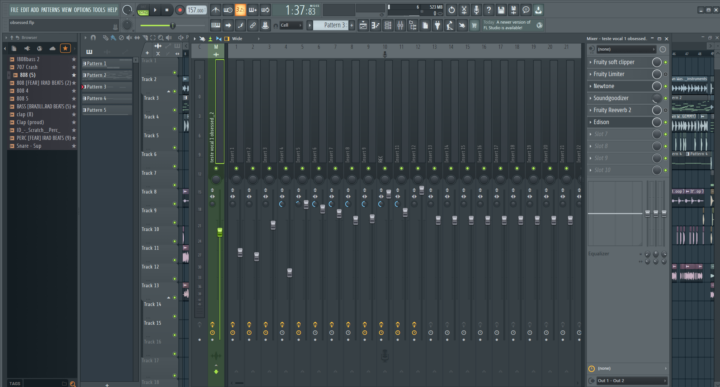Open the Playlist view icon

363,25
